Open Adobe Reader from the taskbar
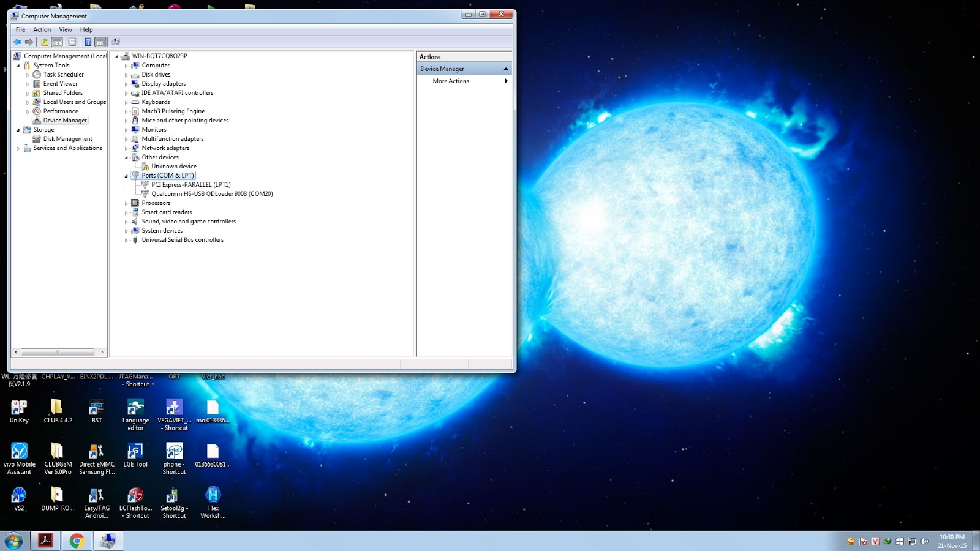The width and height of the screenshot is (980, 551). tap(45, 541)
